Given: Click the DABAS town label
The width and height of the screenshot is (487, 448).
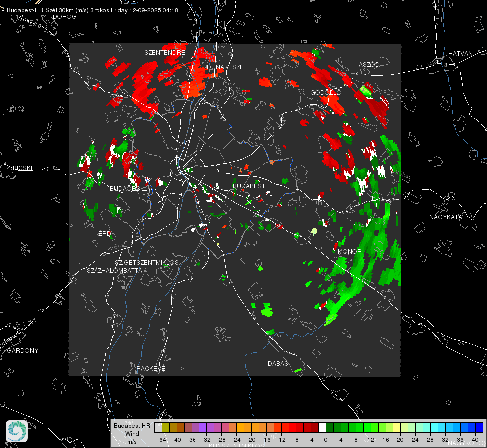Looking at the screenshot, I should click(278, 363).
